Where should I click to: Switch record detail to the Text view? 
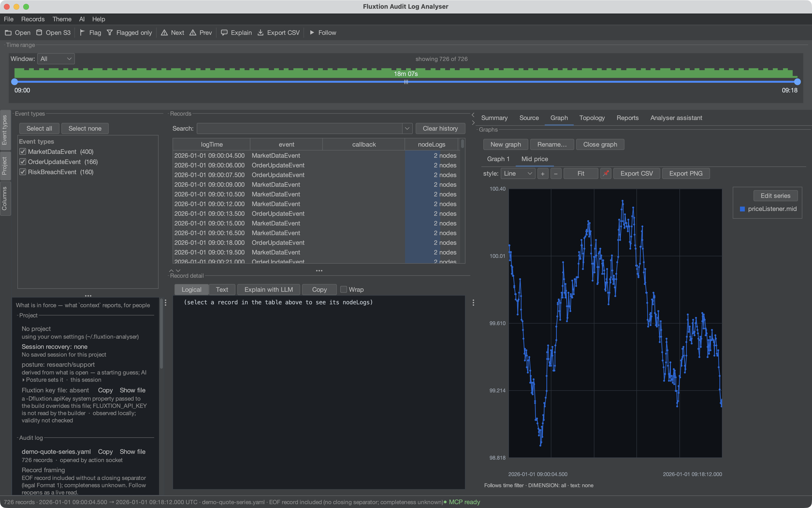pyautogui.click(x=222, y=289)
